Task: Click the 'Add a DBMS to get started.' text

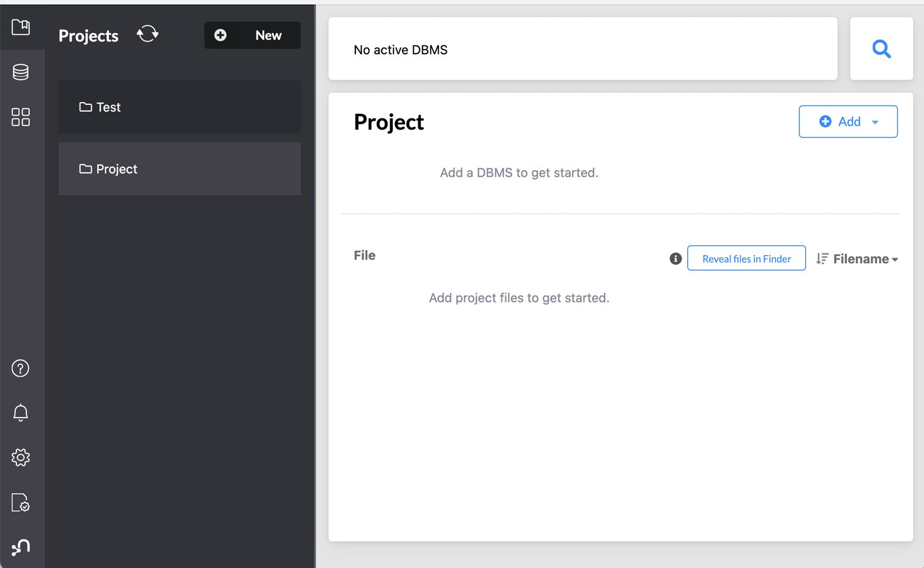Action: 519,173
